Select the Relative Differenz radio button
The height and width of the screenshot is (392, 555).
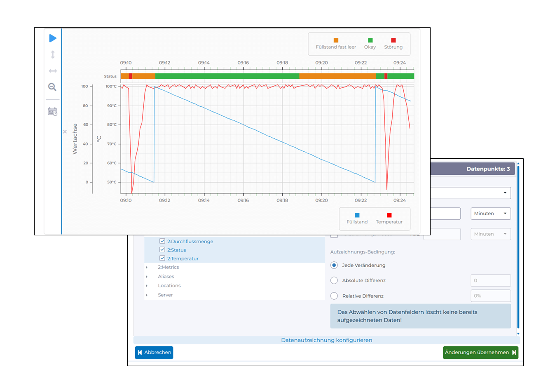click(334, 296)
